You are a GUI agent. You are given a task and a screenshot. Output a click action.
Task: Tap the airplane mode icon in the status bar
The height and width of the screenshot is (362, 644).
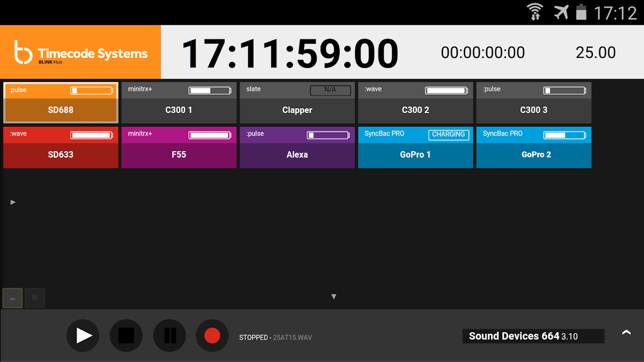pos(561,12)
